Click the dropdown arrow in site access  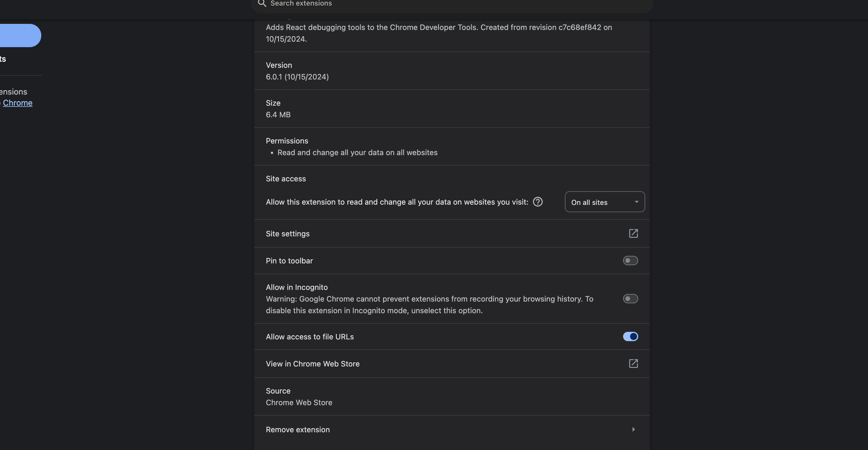(x=636, y=202)
